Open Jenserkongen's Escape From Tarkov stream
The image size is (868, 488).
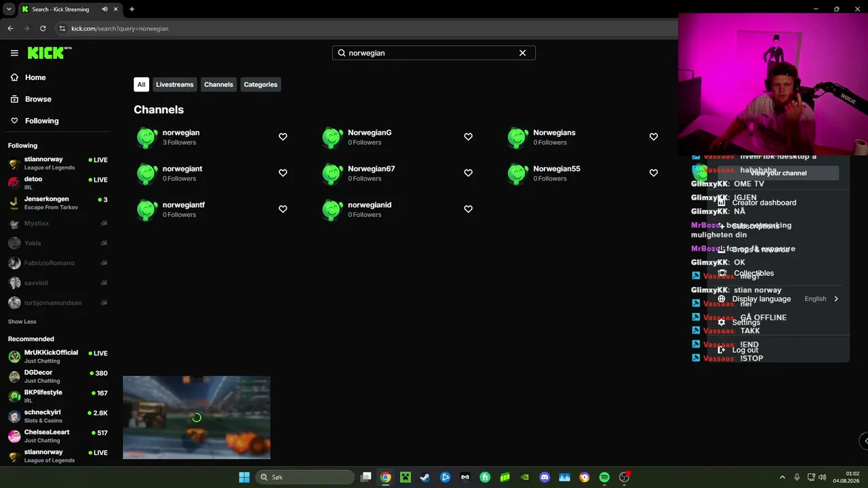[58, 203]
